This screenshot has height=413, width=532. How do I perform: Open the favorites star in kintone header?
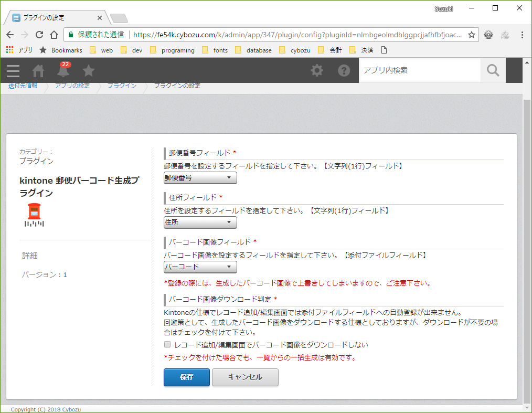89,71
